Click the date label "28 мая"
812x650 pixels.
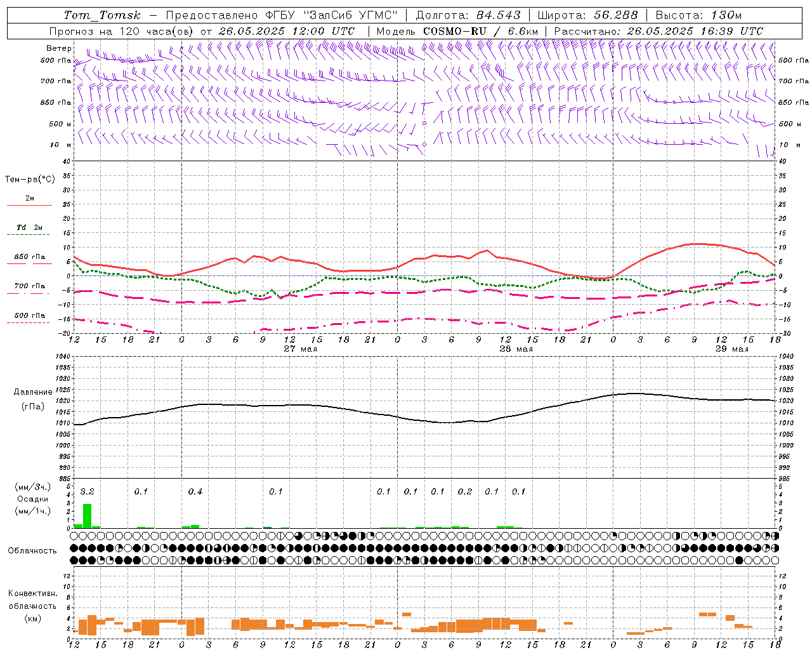tap(516, 349)
